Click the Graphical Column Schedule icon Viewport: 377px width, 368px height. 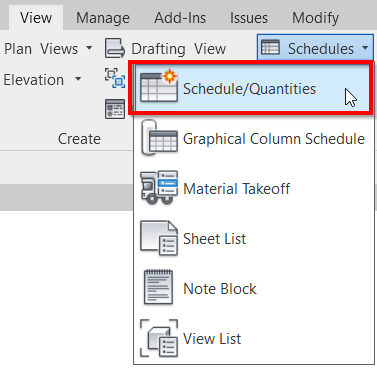tap(159, 138)
